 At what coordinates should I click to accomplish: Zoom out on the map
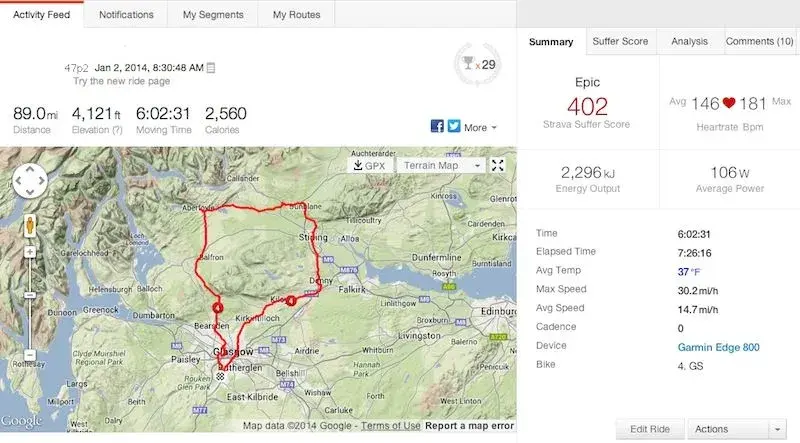point(30,355)
